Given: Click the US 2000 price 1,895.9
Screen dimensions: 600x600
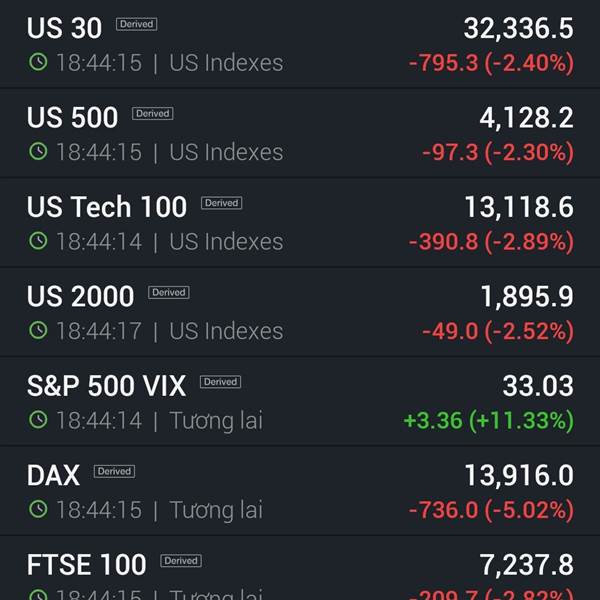Looking at the screenshot, I should pyautogui.click(x=527, y=297).
